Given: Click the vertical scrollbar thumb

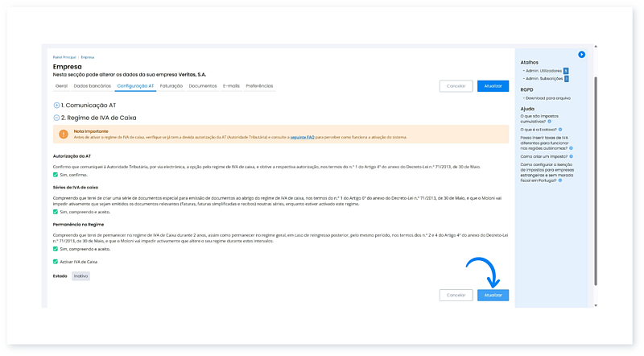Looking at the screenshot, I should point(596,181).
